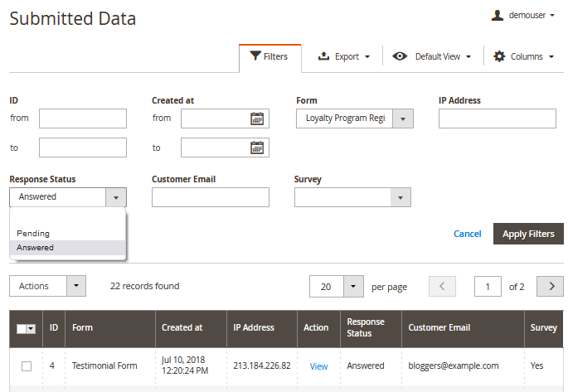Open calendar picker for Created at to

(x=257, y=148)
